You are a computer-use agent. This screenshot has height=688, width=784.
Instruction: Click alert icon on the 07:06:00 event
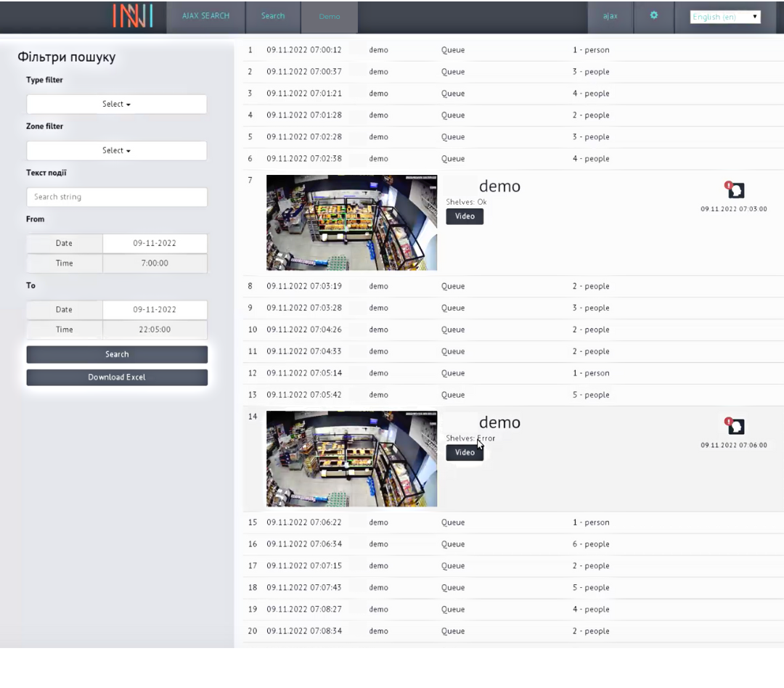(x=735, y=426)
